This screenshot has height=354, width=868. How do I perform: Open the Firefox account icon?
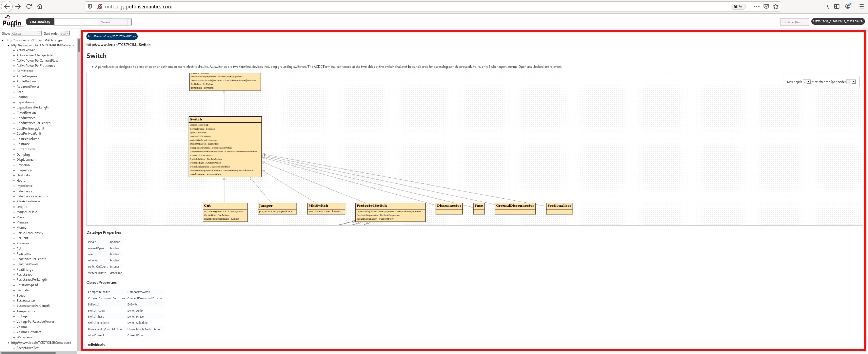(x=848, y=6)
